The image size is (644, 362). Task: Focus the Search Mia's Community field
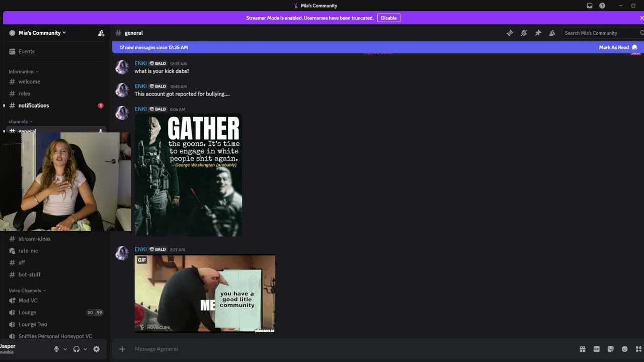603,33
